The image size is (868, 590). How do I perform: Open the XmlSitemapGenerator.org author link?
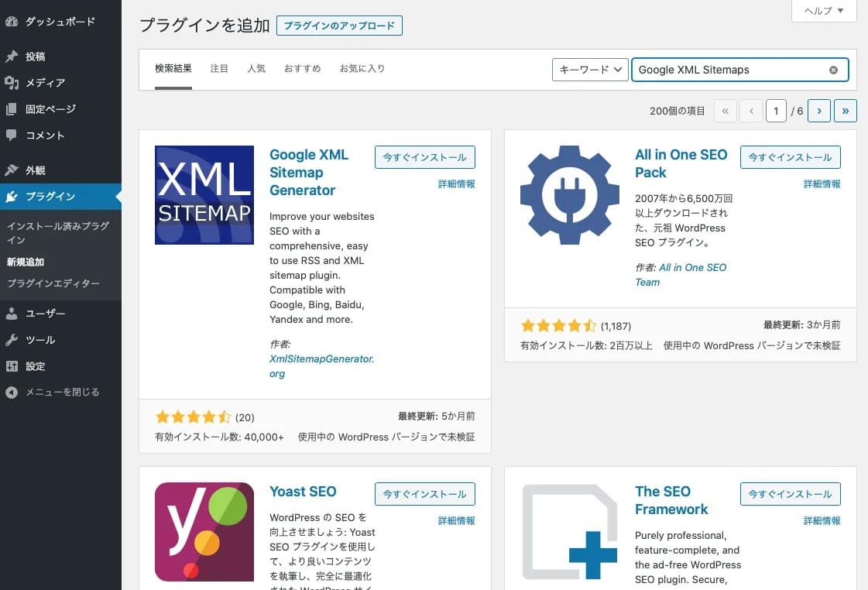point(321,366)
